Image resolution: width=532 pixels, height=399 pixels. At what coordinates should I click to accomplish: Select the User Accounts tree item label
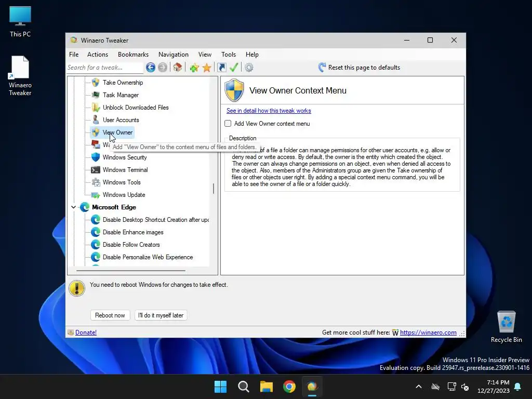click(x=121, y=120)
